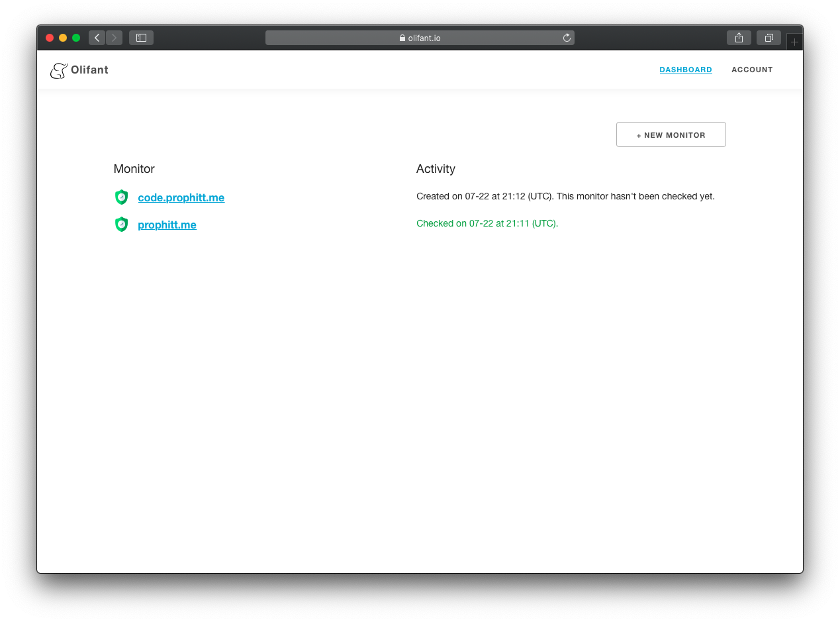840x622 pixels.
Task: Click the grayed forward navigation arrow
Action: pos(114,38)
